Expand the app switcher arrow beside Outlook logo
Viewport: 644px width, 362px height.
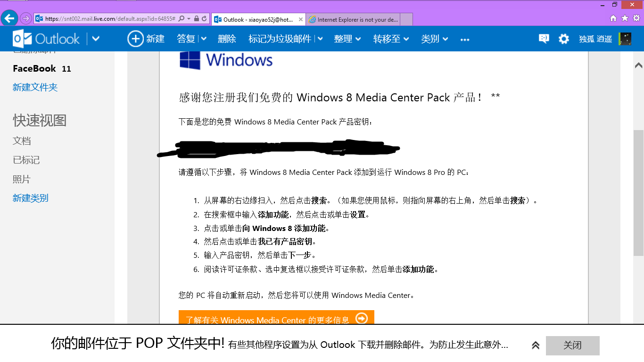tap(96, 39)
